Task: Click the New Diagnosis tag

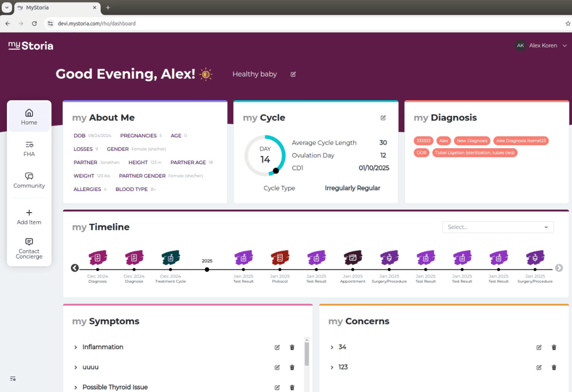Action: 472,141
